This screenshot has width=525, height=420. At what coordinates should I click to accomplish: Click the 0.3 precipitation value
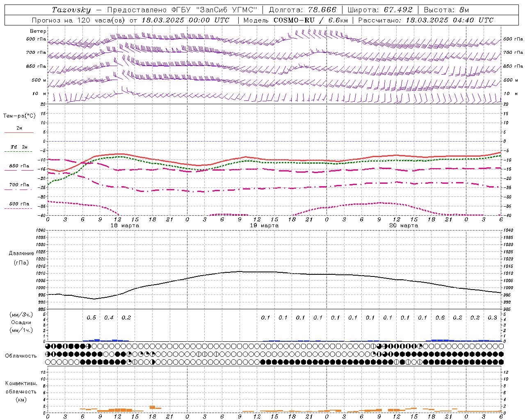pyautogui.click(x=492, y=318)
